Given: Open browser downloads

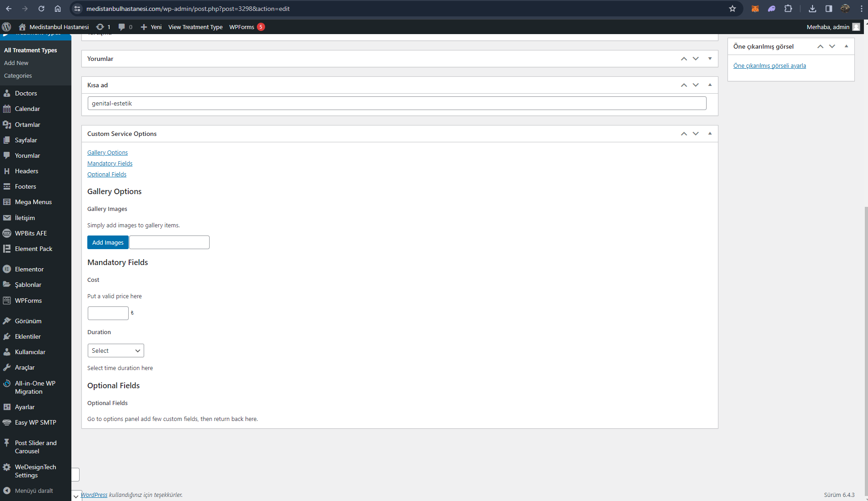Looking at the screenshot, I should tap(813, 9).
